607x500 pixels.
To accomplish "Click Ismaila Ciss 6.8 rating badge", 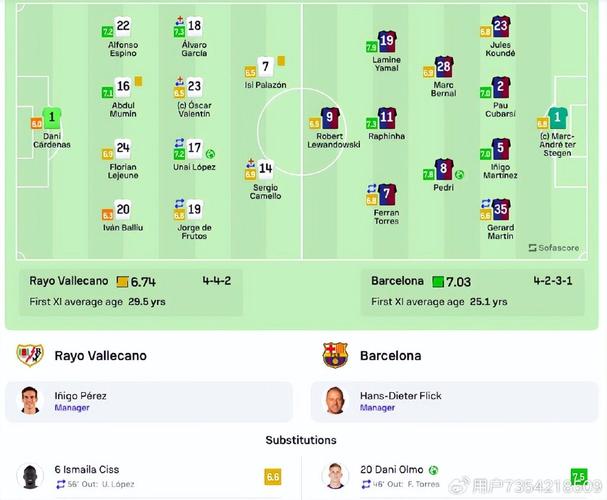I will 273,477.
